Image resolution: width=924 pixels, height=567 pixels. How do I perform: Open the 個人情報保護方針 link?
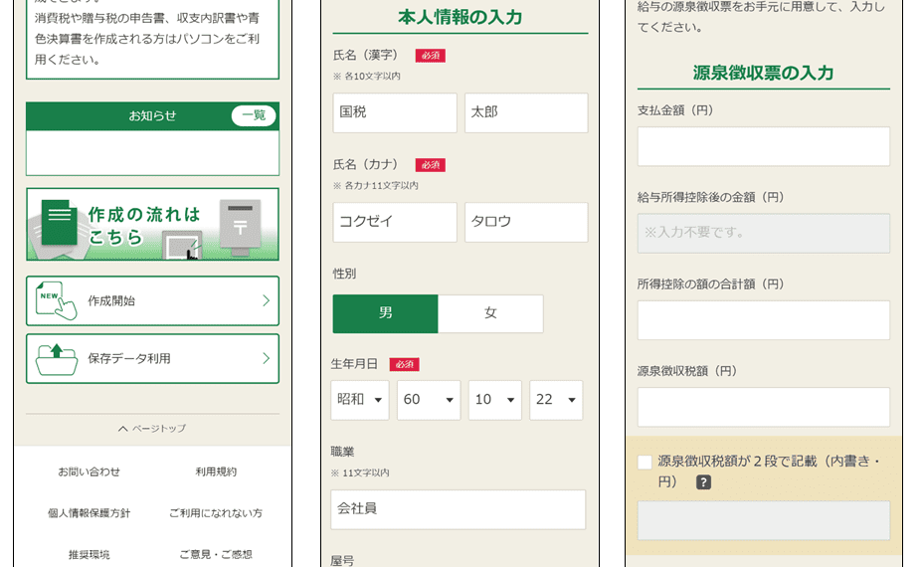pyautogui.click(x=89, y=512)
